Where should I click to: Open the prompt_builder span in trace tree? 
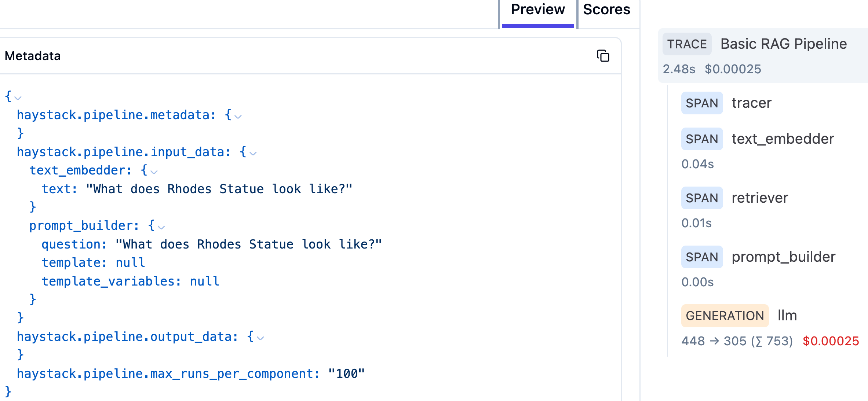783,257
